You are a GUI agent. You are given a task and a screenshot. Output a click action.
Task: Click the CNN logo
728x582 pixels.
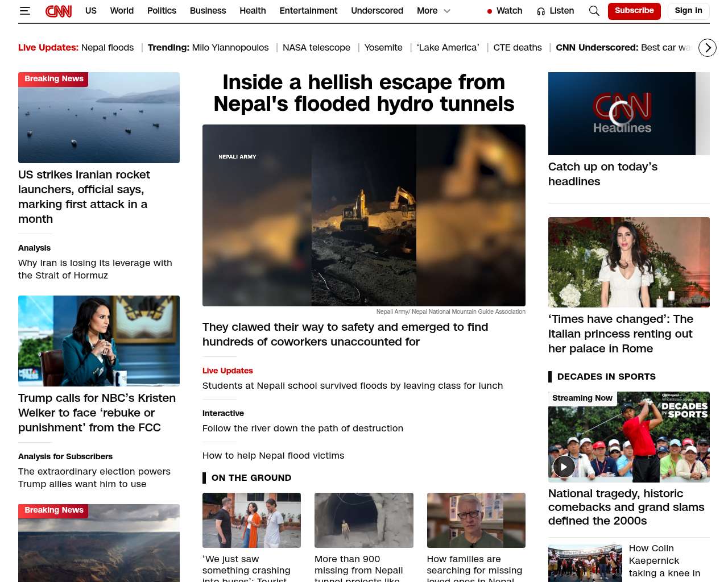[59, 11]
